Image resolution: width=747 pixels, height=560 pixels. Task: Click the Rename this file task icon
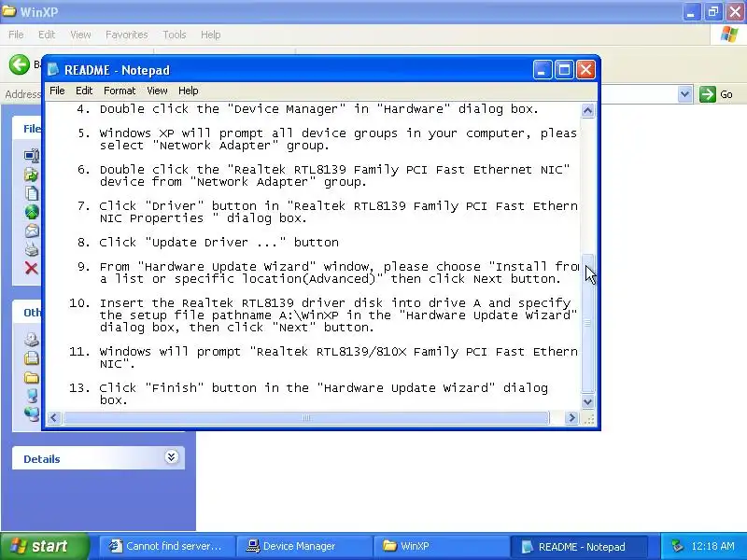click(x=32, y=156)
